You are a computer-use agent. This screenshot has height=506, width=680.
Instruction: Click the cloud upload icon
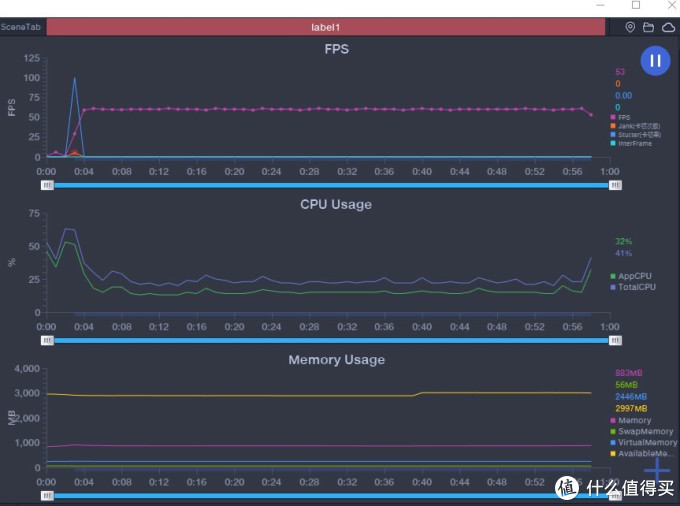point(667,27)
